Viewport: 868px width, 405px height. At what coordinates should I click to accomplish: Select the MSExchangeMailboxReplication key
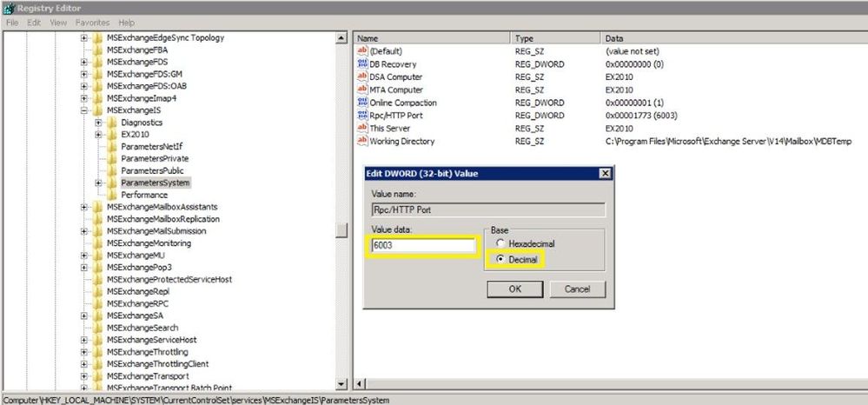click(x=163, y=219)
